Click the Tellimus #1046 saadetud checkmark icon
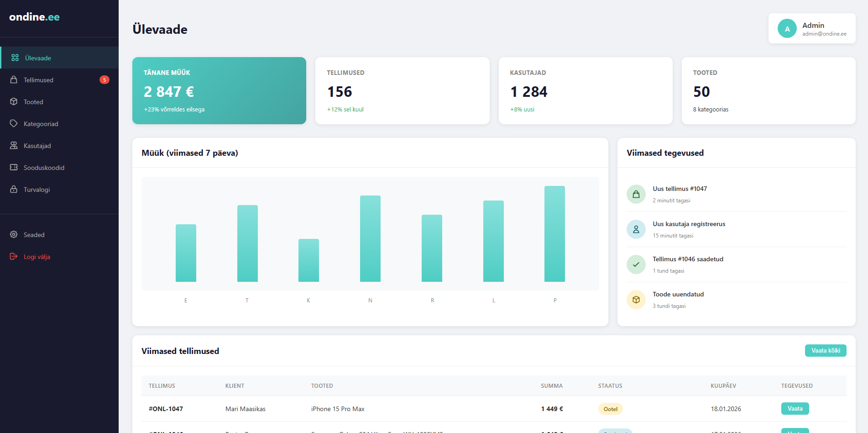Viewport: 868px width, 433px height. tap(636, 264)
